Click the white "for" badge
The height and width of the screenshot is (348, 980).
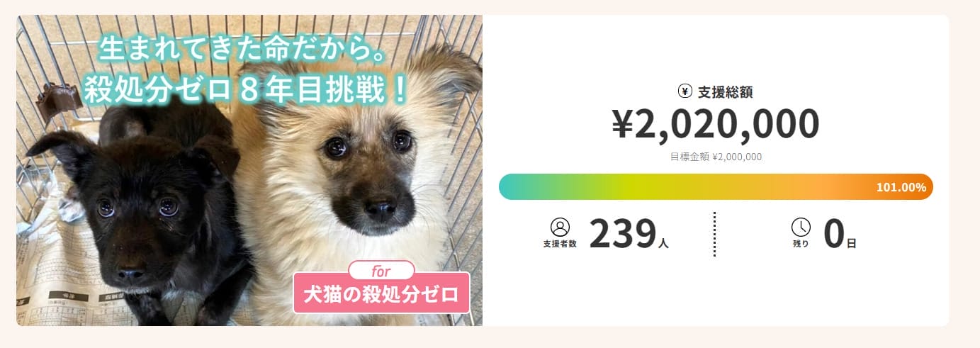click(381, 271)
